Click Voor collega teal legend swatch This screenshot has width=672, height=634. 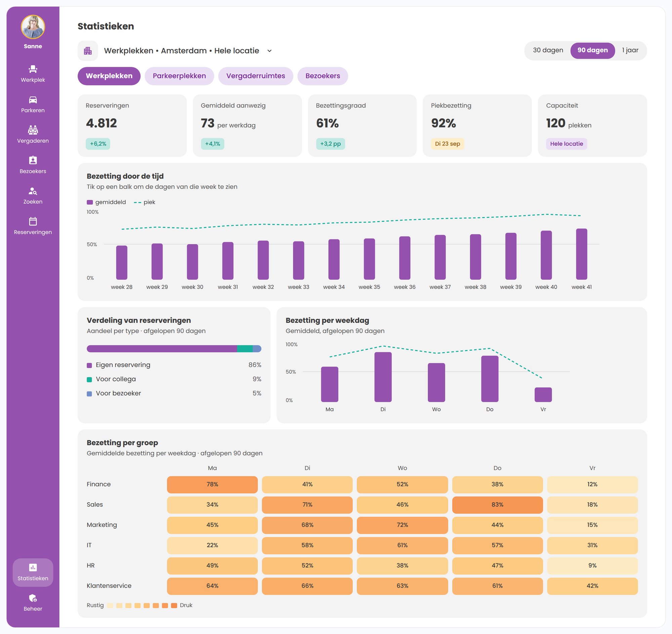(x=90, y=380)
